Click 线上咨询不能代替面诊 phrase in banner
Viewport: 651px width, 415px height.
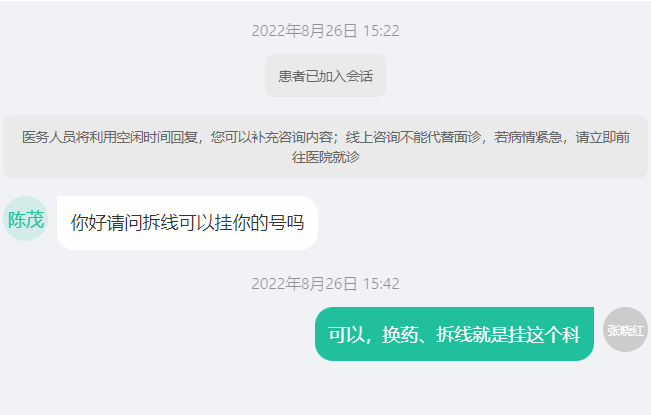click(x=414, y=137)
